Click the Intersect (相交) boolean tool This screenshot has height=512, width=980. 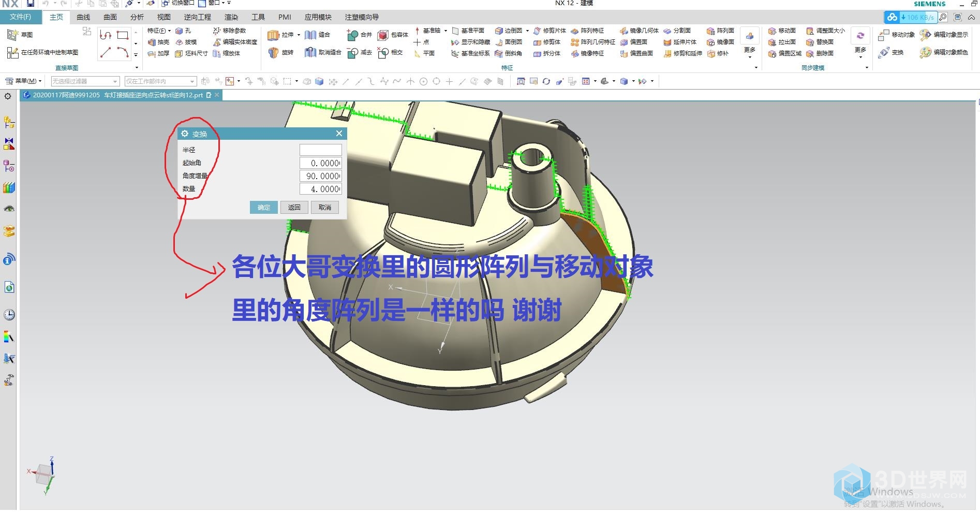[390, 52]
